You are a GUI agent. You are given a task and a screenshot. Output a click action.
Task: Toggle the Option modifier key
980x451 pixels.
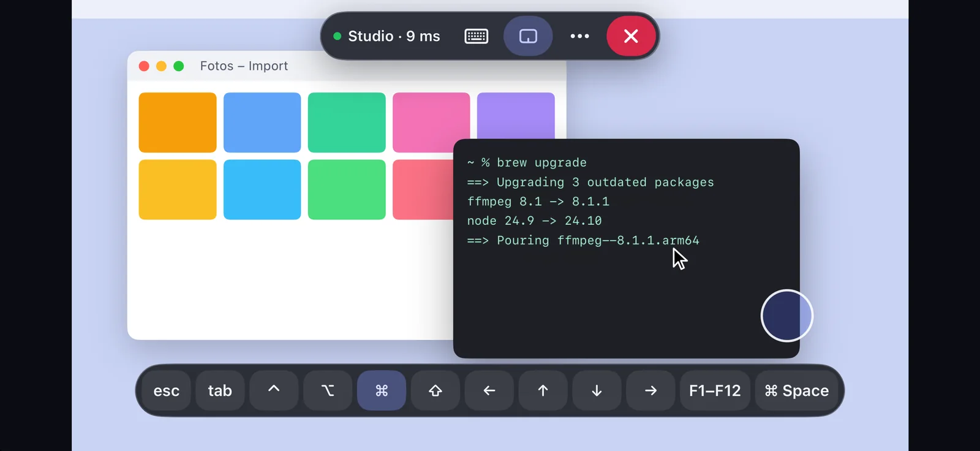coord(328,390)
